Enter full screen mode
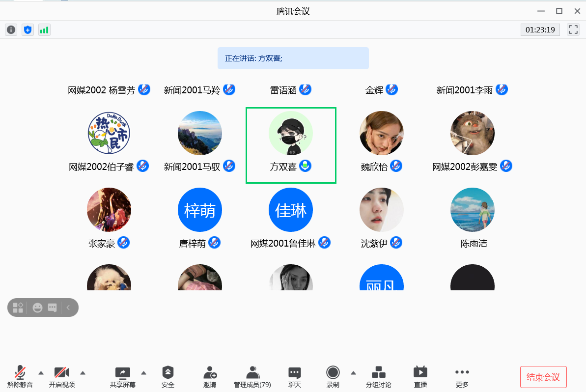 (573, 29)
